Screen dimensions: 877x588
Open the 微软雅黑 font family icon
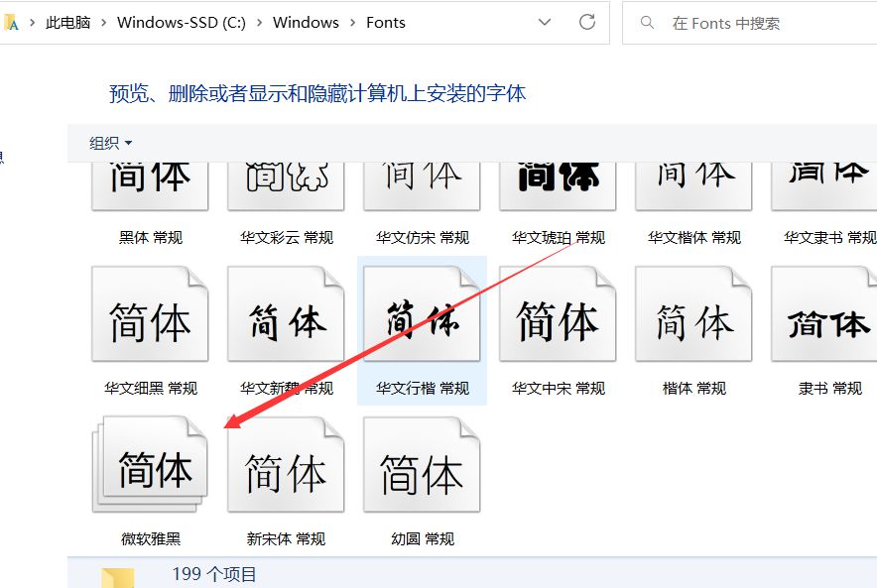151,467
